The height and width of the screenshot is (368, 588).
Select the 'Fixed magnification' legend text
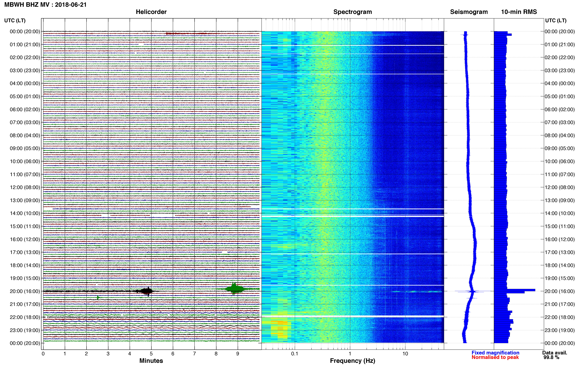[x=495, y=353]
